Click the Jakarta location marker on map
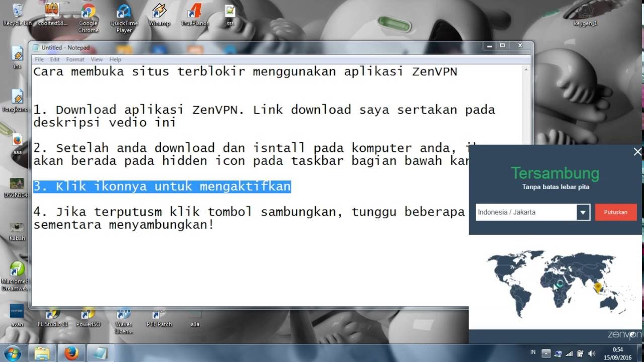The height and width of the screenshot is (362, 644). (598, 288)
